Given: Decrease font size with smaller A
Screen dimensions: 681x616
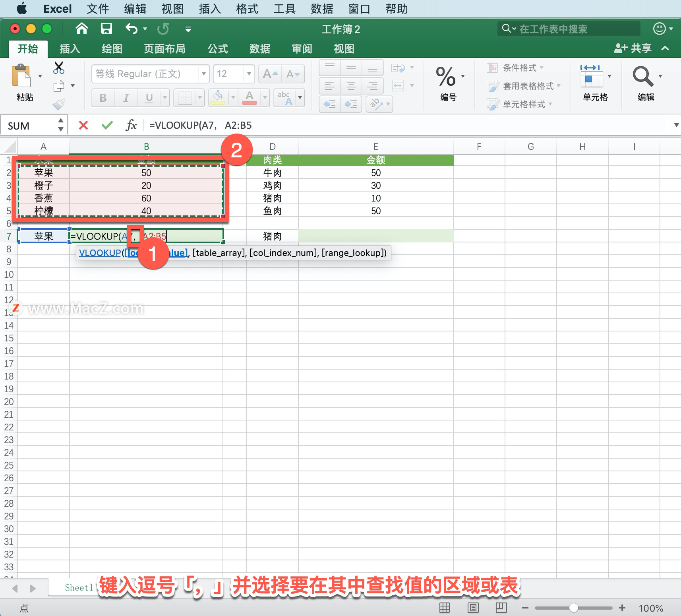Looking at the screenshot, I should pyautogui.click(x=293, y=74).
